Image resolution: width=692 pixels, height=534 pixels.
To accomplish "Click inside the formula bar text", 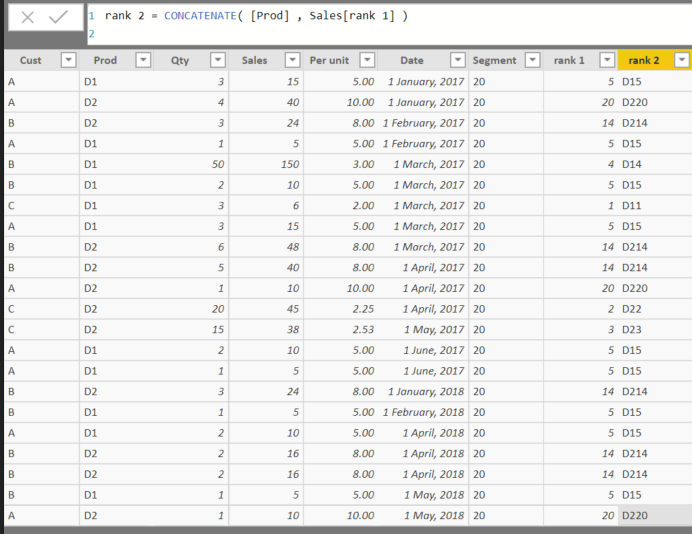I will point(256,16).
